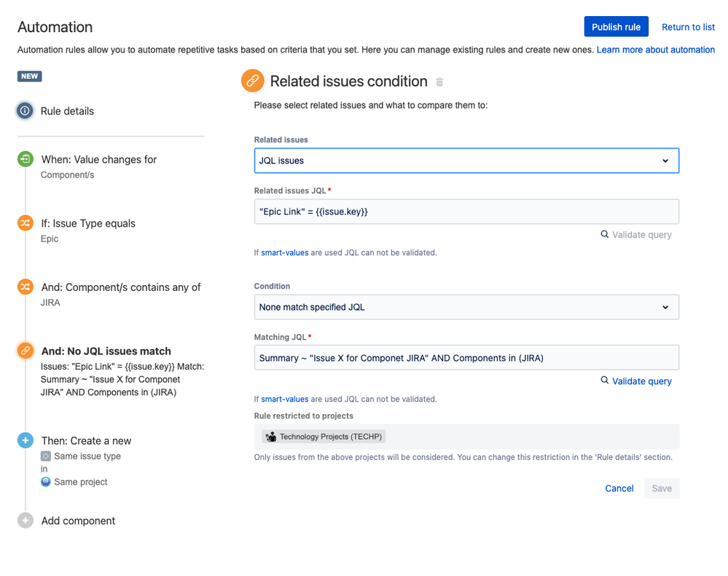Open the smart-values link under Matching JQL
This screenshot has width=728, height=576.
285,399
